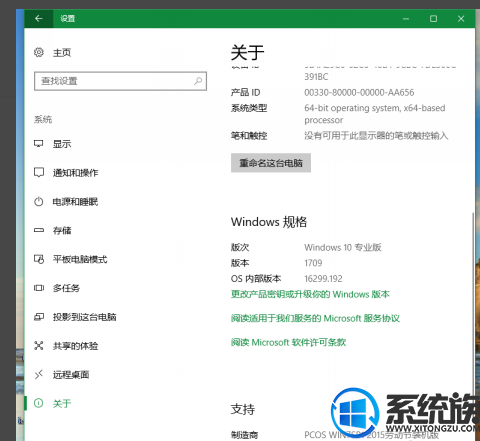Click the 支持 heading
The height and width of the screenshot is (441, 480).
pyautogui.click(x=243, y=409)
